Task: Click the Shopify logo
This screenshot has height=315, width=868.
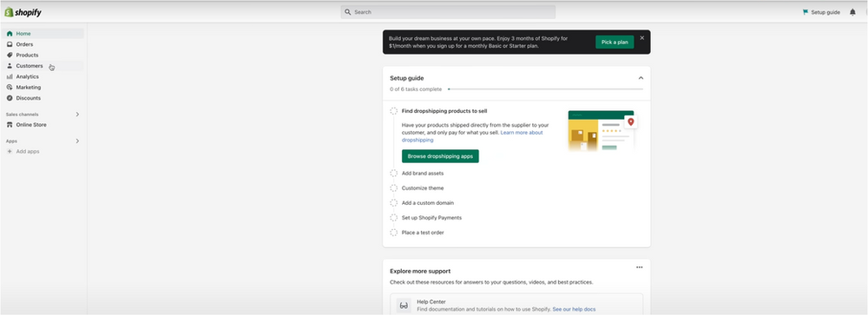Action: point(23,12)
